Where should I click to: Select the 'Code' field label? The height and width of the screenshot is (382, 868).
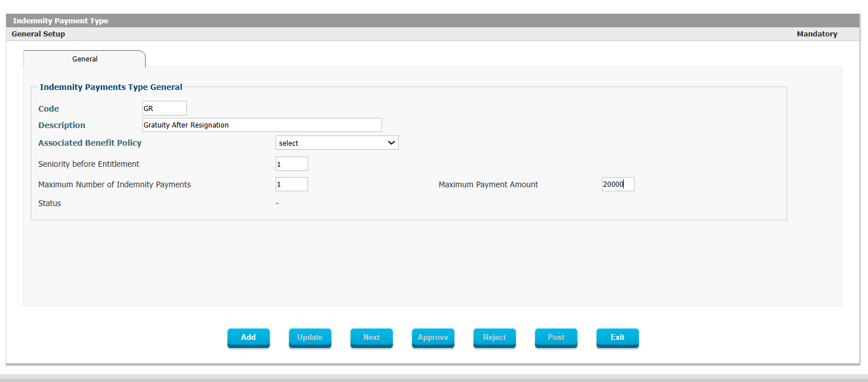(x=48, y=109)
